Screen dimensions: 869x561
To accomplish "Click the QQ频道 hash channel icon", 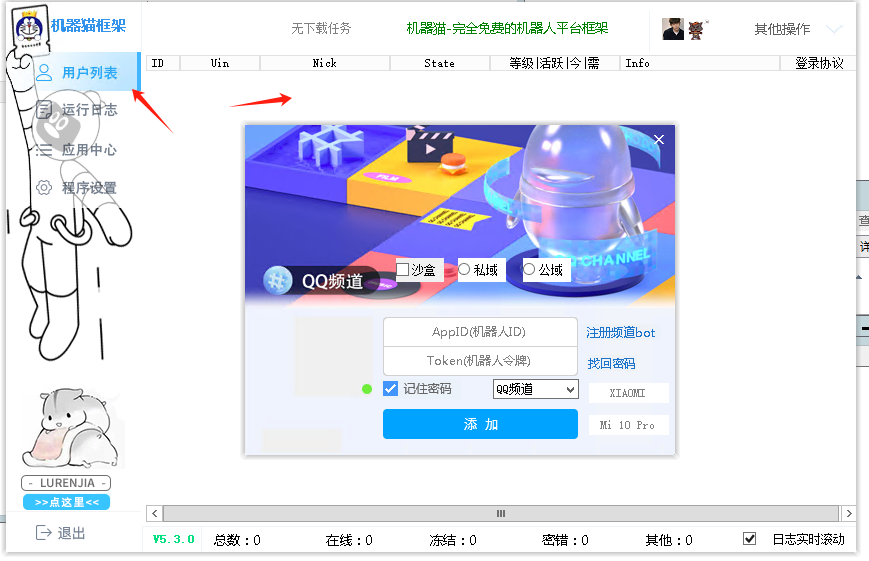I will tap(278, 280).
